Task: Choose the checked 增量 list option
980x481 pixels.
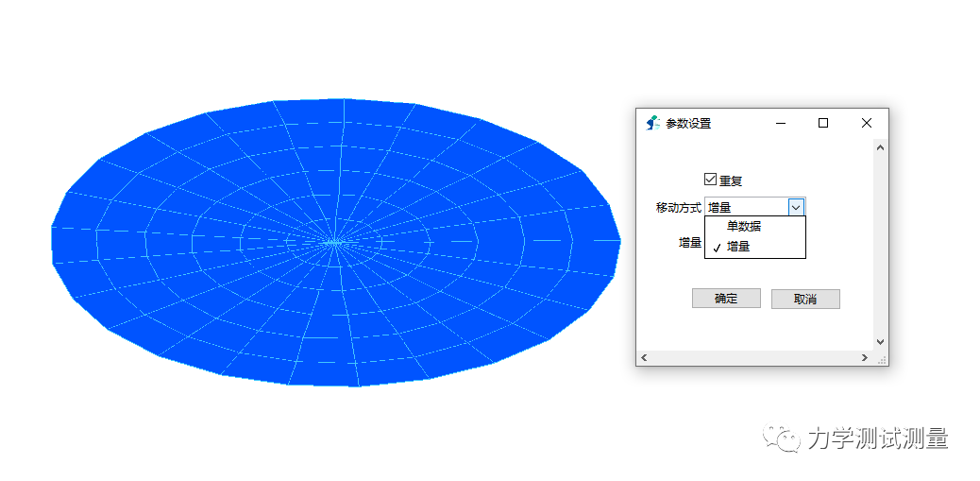Action: tap(738, 247)
